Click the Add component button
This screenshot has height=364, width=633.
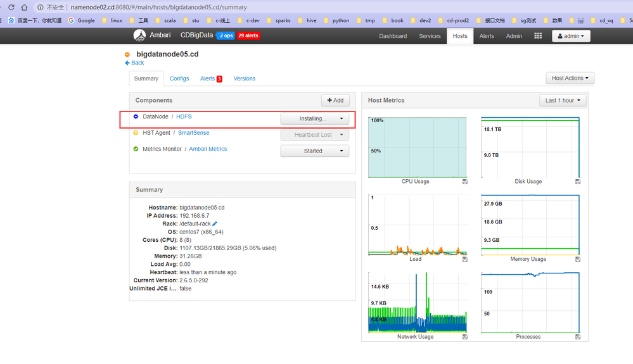tap(335, 101)
